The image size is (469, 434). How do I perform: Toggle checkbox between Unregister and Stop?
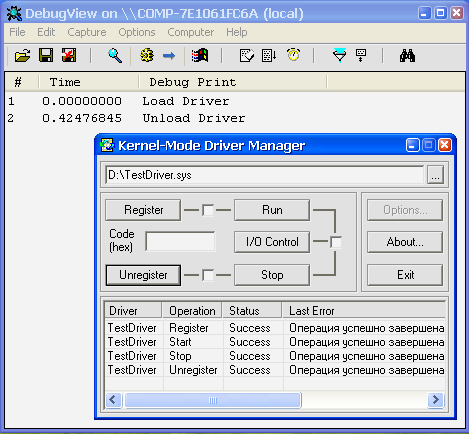coord(208,275)
